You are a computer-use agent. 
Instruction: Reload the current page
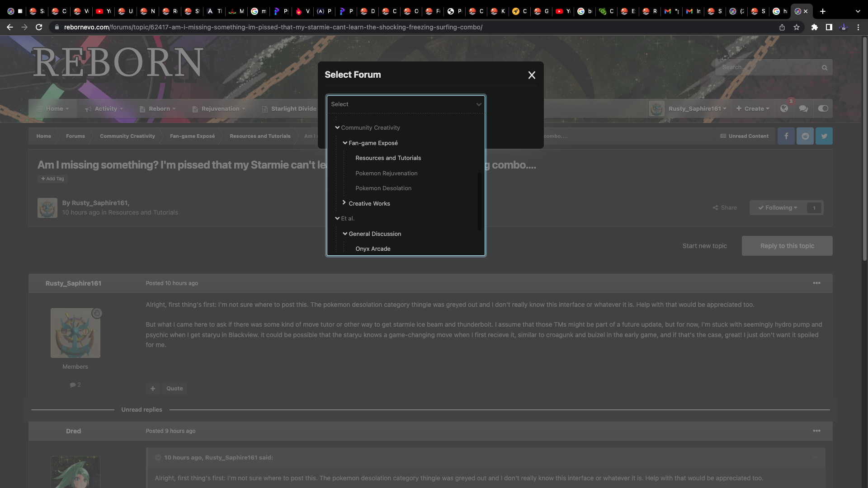(39, 27)
